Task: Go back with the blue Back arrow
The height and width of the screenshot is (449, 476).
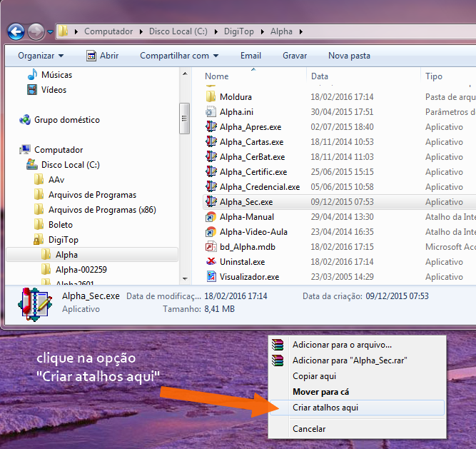Action: pyautogui.click(x=16, y=31)
